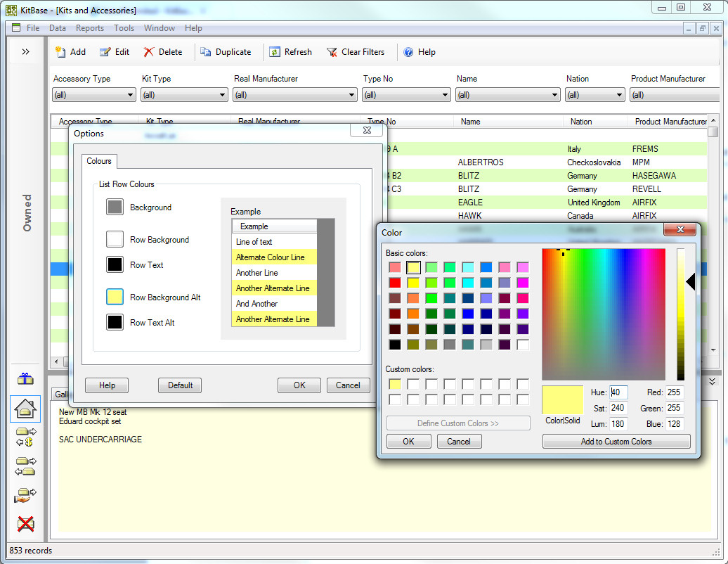Open the Data menu
The image size is (728, 564).
[x=58, y=28]
